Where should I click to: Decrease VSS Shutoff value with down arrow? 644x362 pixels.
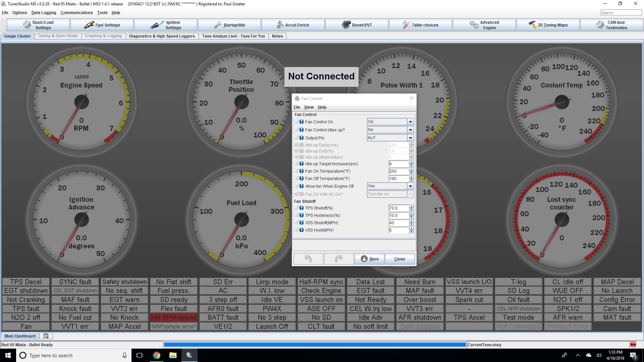(x=411, y=225)
